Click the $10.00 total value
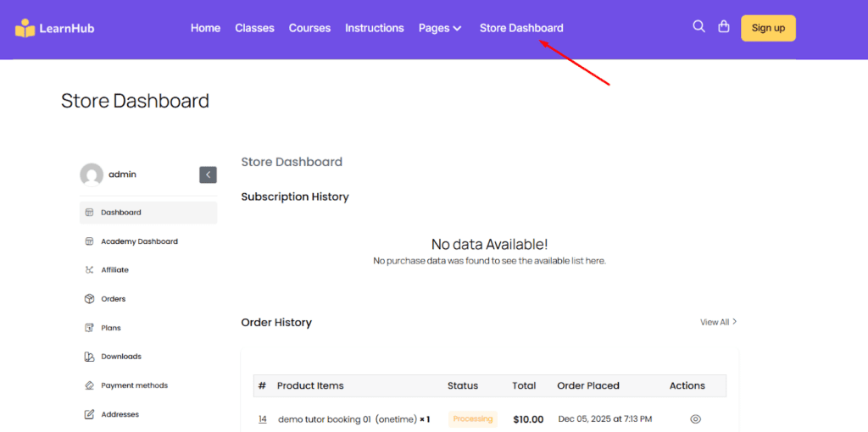 pos(528,419)
